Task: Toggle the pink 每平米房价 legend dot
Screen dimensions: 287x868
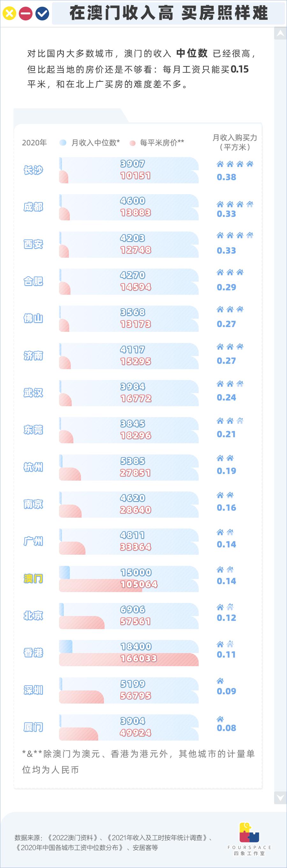Action: pos(133,143)
